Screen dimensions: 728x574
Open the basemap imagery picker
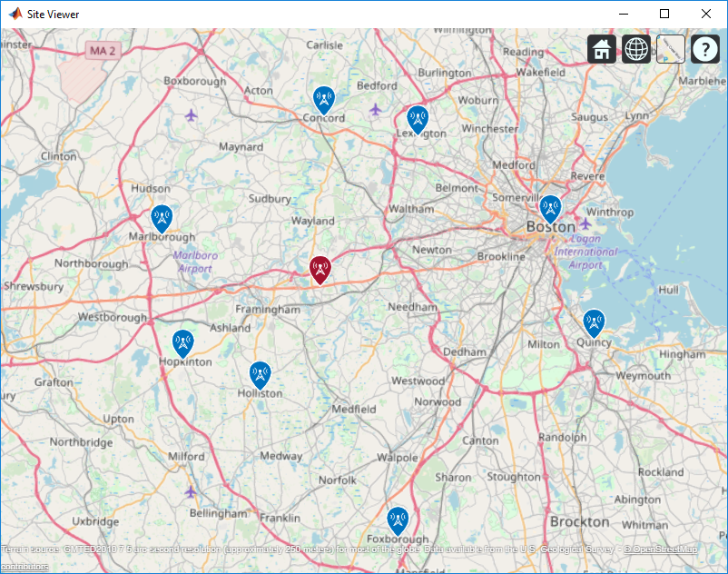click(671, 49)
